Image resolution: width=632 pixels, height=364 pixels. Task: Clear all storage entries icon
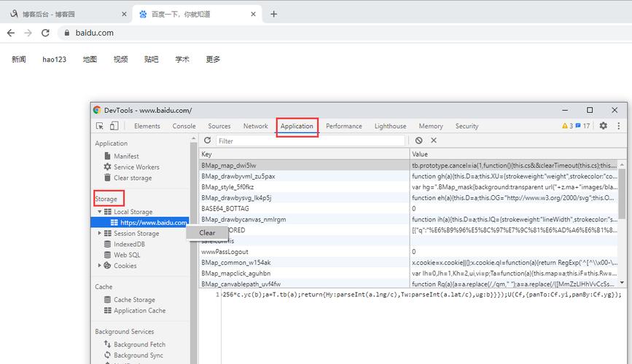click(418, 140)
